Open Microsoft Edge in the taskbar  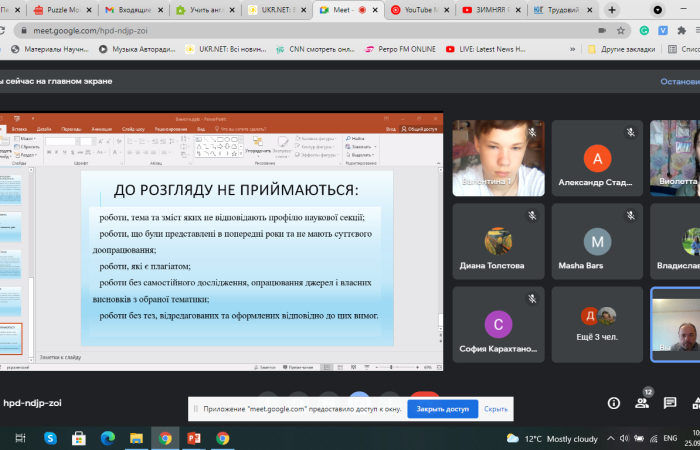pyautogui.click(x=107, y=438)
